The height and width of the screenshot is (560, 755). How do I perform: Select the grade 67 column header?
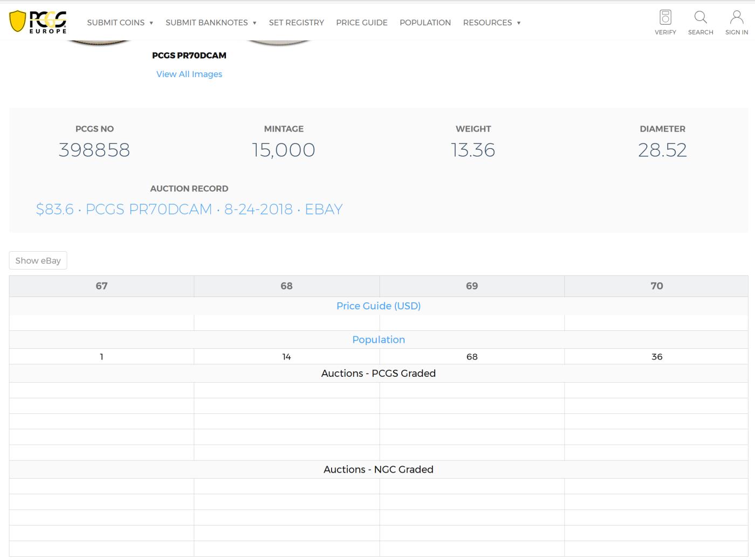coord(101,286)
